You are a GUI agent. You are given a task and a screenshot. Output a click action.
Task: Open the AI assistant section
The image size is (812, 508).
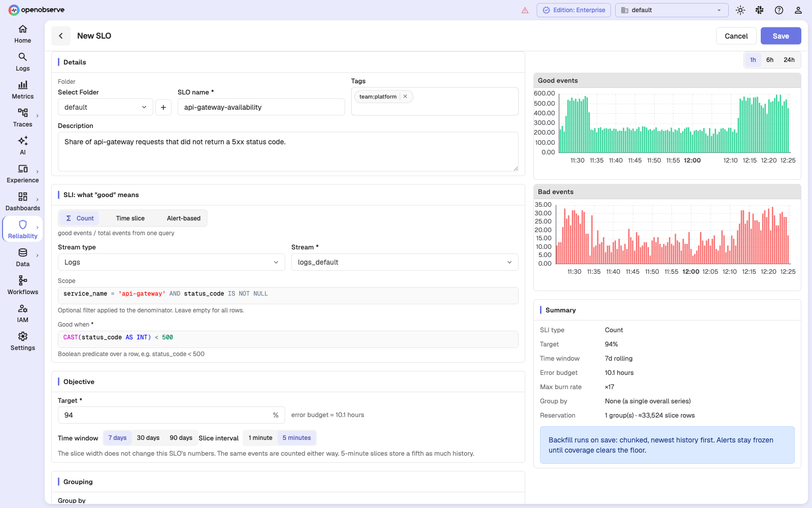(22, 146)
